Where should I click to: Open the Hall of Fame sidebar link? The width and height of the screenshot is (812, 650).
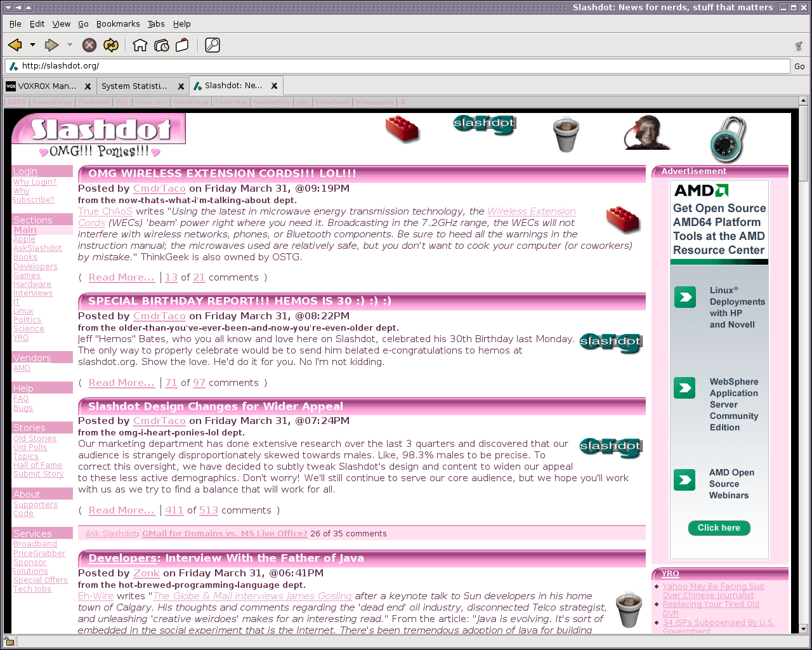[37, 465]
